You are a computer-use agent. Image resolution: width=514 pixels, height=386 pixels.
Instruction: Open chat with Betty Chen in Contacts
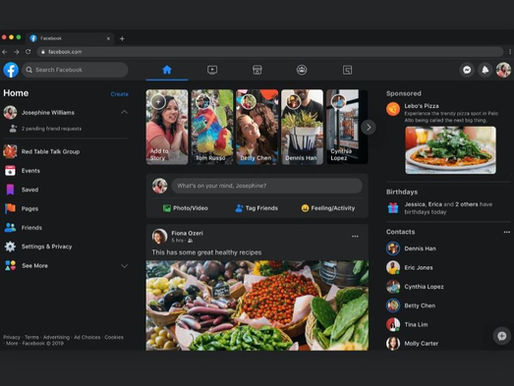coord(420,306)
